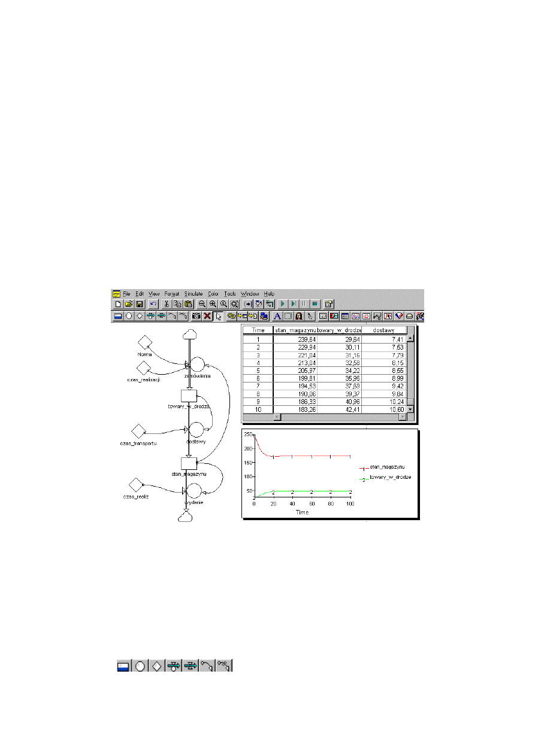Screen dimensions: 535x756
Task: Choose the Text tool marked with letter A
Action: [x=277, y=316]
